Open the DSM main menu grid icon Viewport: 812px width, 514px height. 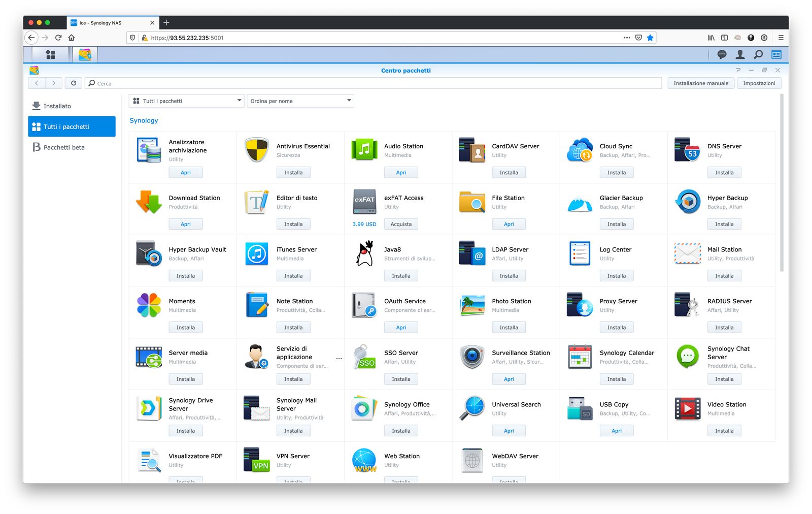pos(50,54)
